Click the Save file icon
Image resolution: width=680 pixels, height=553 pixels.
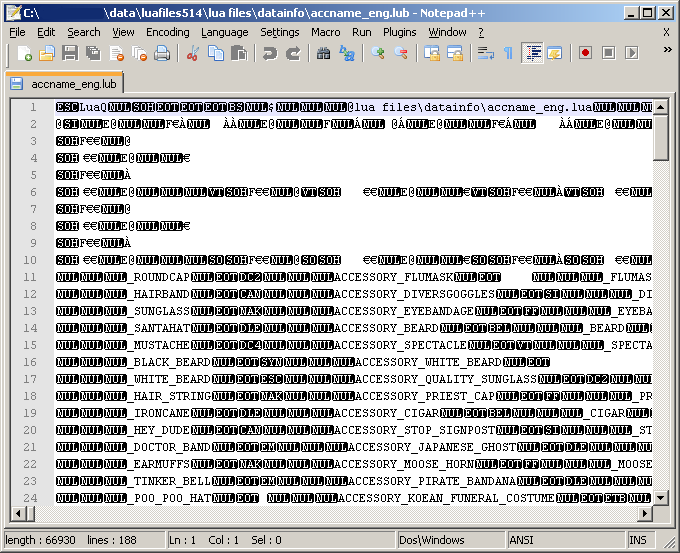tap(70, 53)
